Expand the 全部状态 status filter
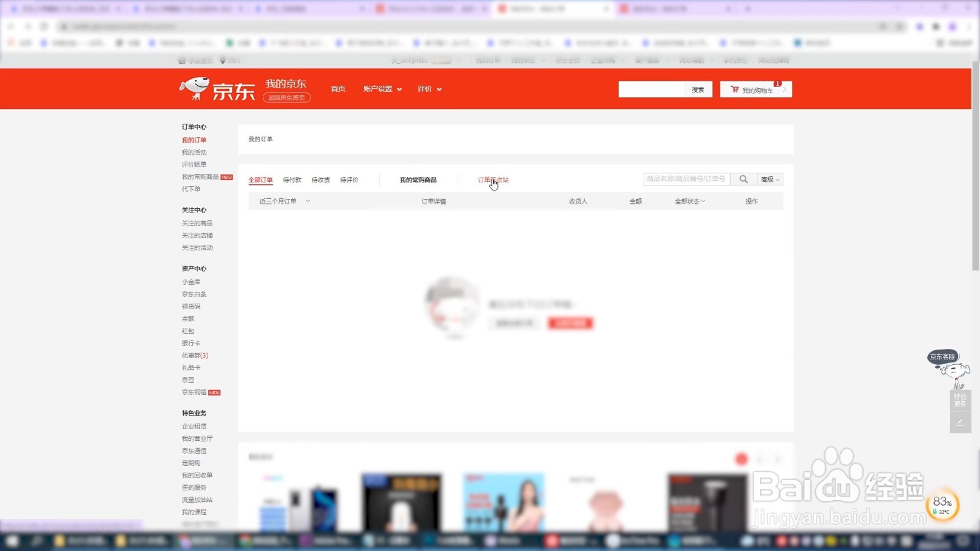 pos(690,201)
